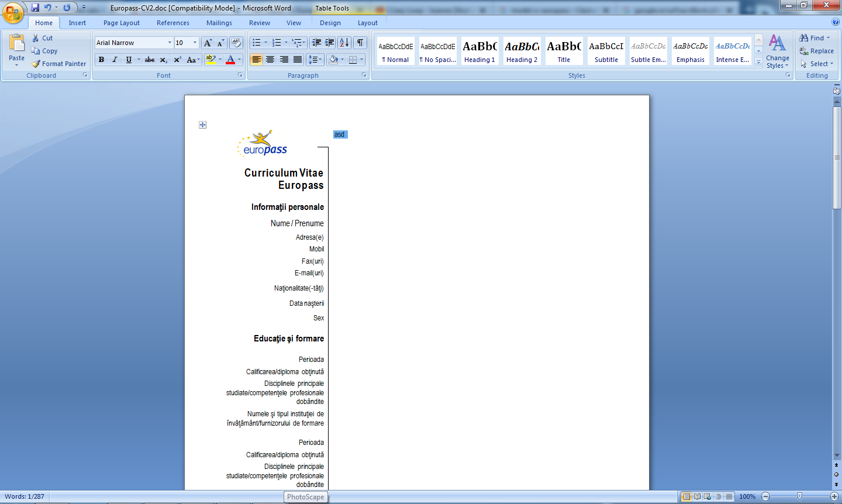Open the Change Case dropdown
This screenshot has height=504, width=842.
pyautogui.click(x=193, y=60)
